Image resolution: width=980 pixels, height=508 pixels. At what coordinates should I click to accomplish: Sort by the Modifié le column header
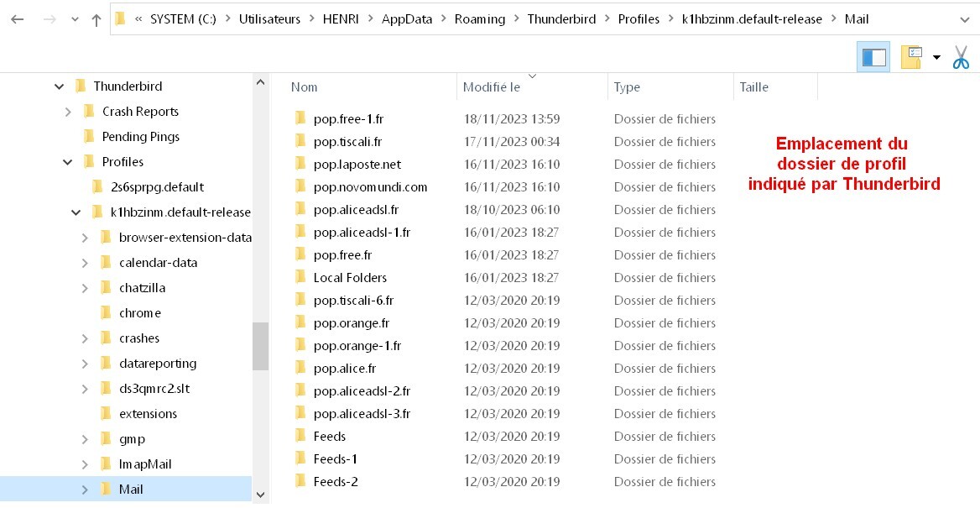coord(491,87)
